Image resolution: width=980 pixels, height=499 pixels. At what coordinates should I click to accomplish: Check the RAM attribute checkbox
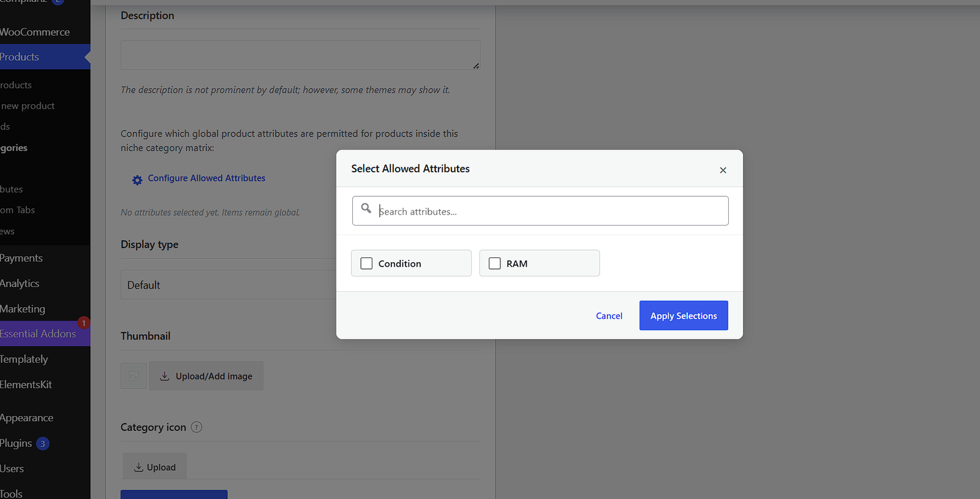(495, 263)
